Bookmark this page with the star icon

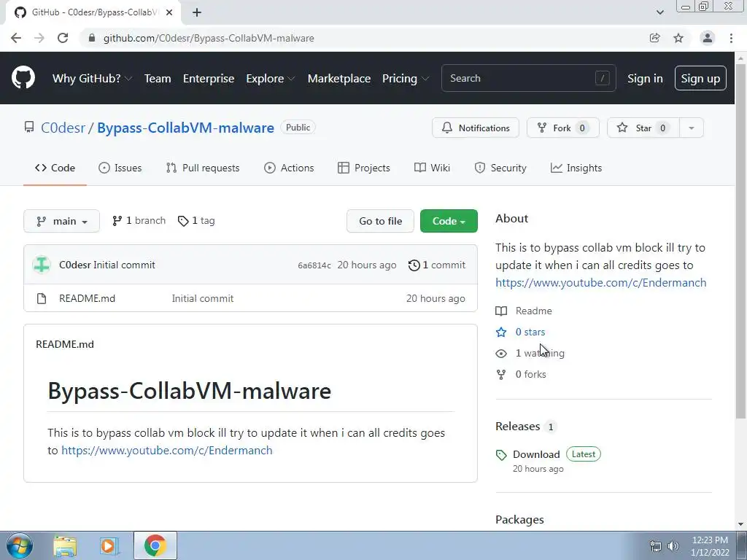click(678, 38)
